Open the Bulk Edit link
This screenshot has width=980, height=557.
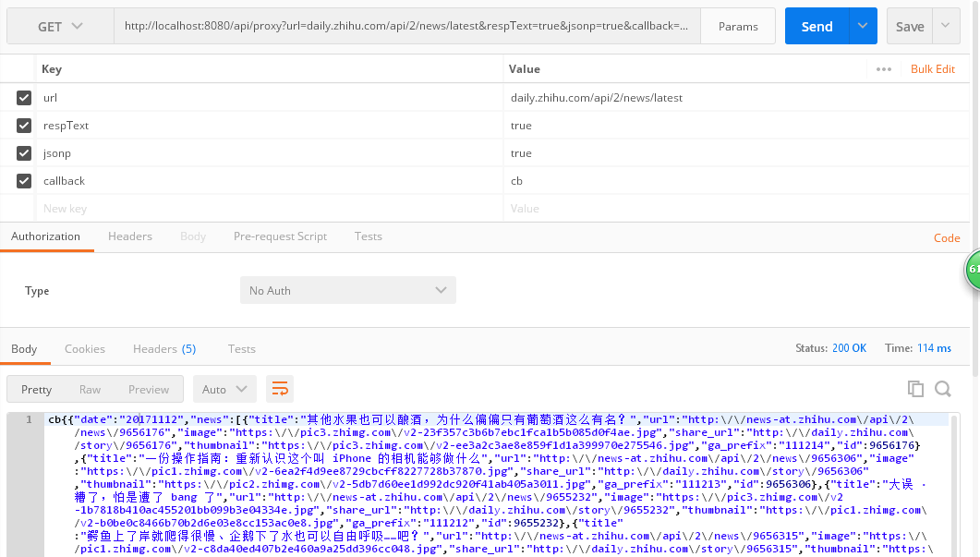pyautogui.click(x=933, y=69)
